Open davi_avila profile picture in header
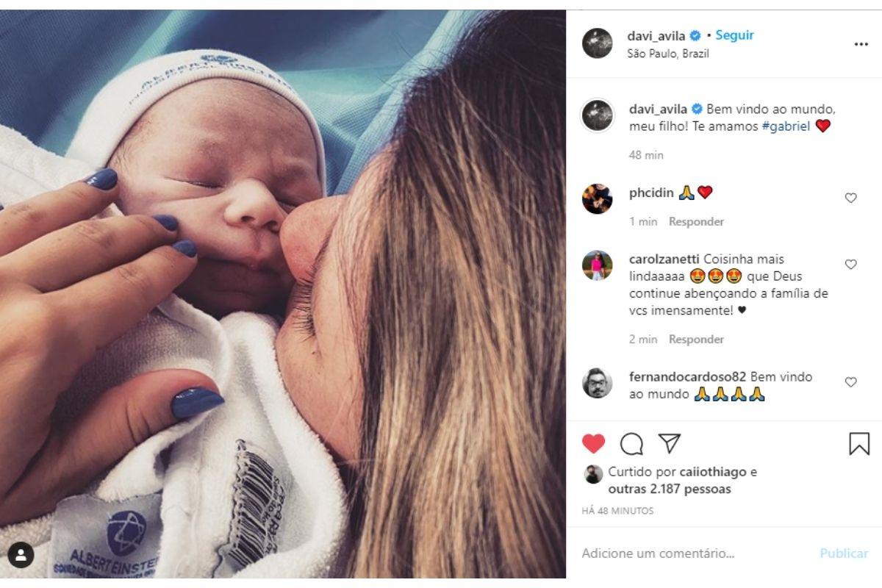 [597, 43]
